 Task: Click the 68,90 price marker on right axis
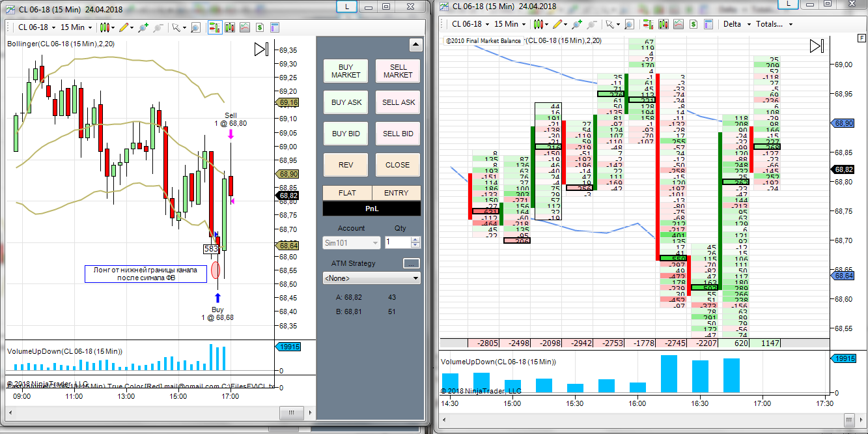(x=841, y=123)
